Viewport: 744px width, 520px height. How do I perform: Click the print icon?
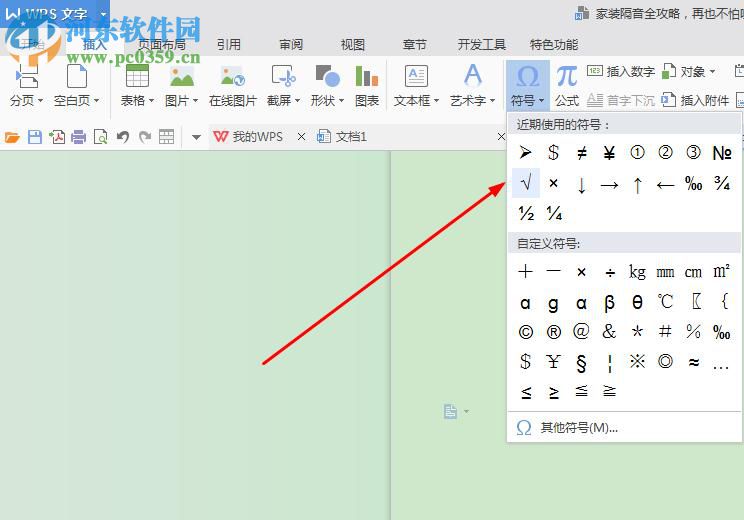[78, 137]
